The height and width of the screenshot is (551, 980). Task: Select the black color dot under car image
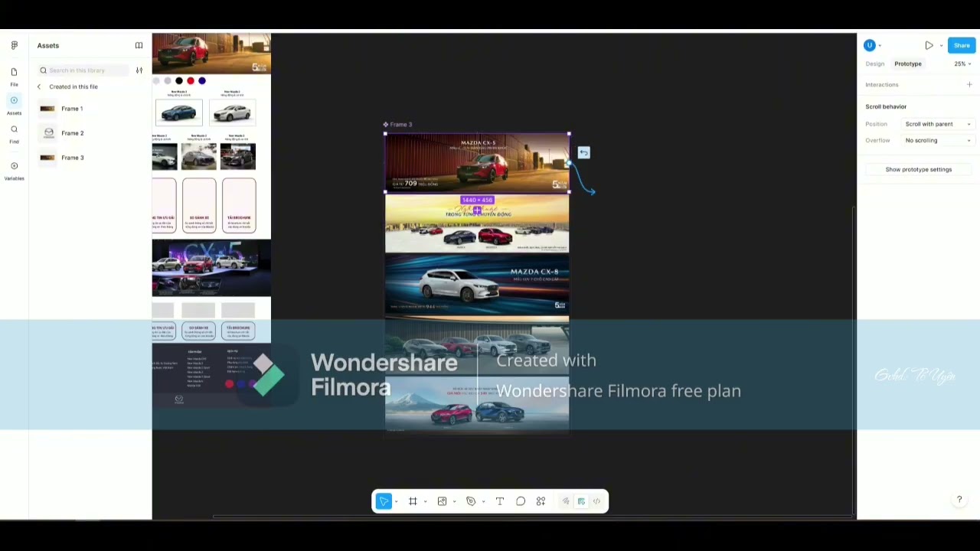coord(179,81)
